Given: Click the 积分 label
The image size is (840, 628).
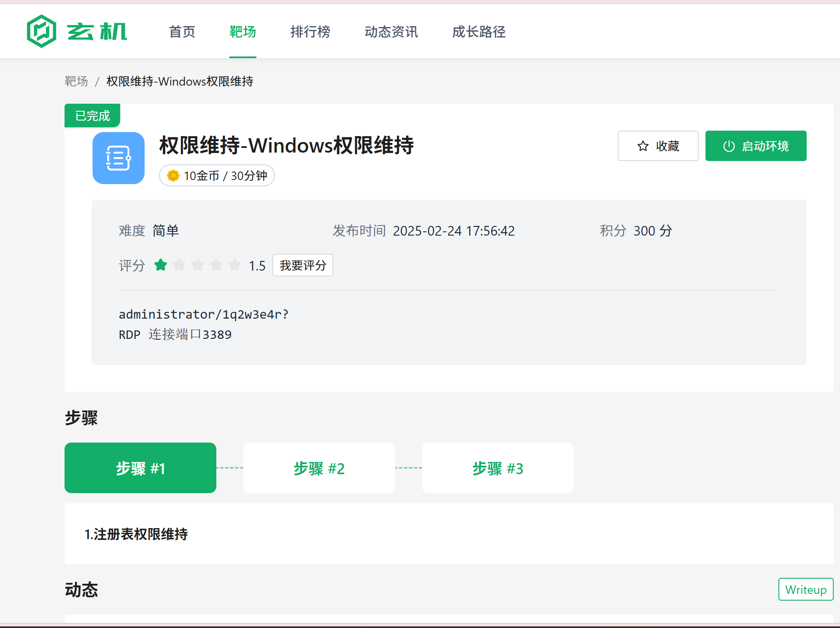Looking at the screenshot, I should 613,231.
